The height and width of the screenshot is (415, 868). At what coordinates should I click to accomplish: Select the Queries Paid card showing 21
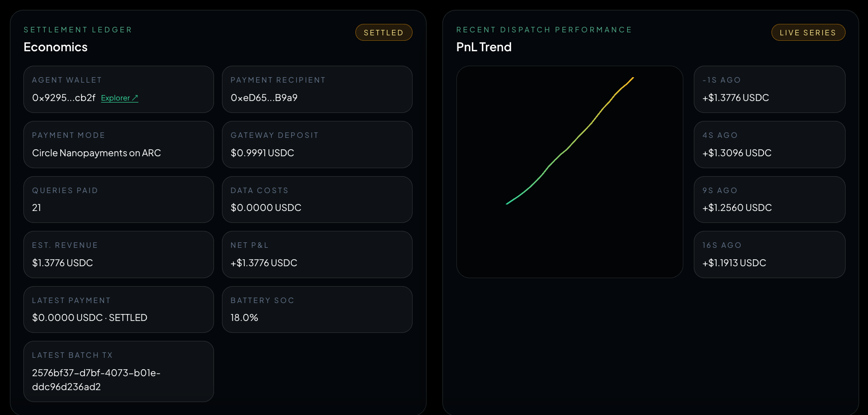118,200
